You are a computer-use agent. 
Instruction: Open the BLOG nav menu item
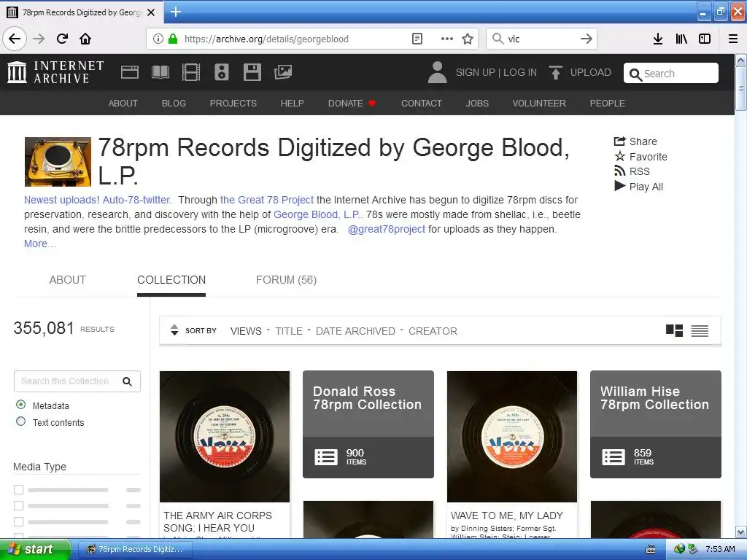pyautogui.click(x=174, y=104)
